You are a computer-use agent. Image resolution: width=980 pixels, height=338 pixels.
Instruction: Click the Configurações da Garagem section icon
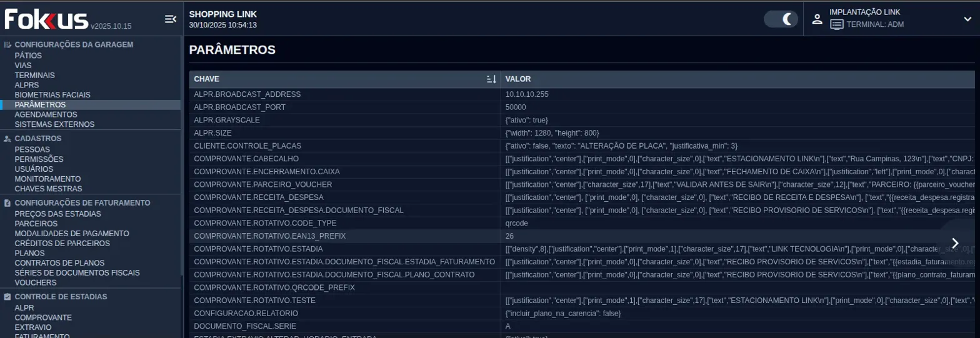(7, 45)
